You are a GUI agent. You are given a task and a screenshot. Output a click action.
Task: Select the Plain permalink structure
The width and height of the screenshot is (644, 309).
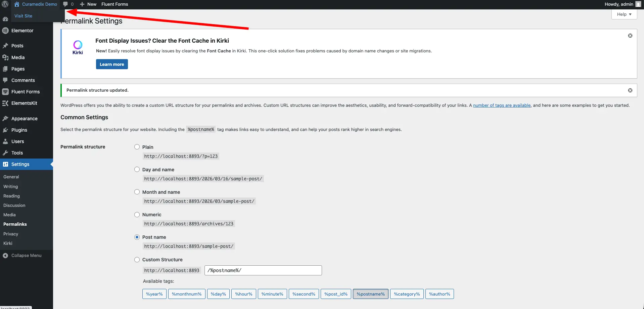tap(137, 147)
